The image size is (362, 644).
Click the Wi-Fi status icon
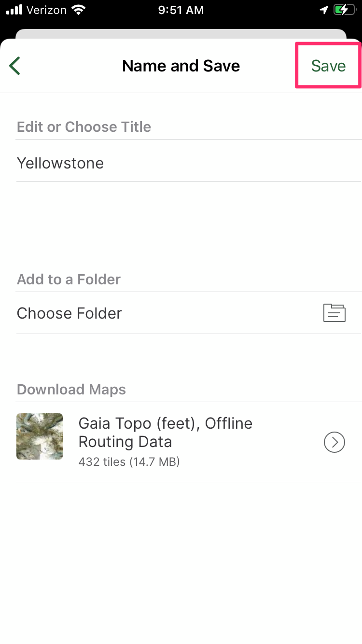tap(77, 10)
